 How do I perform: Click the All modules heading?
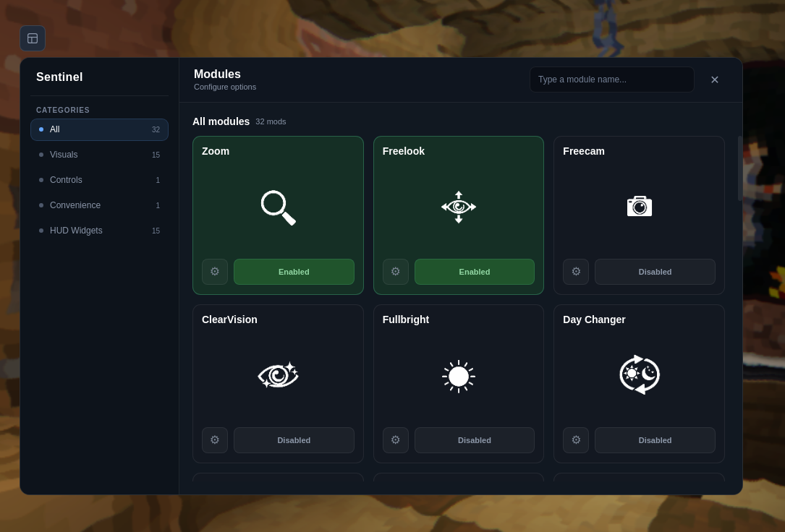tap(221, 121)
